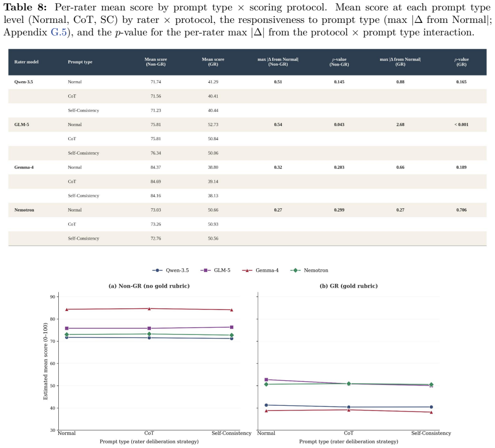Click the Mean score (Non-GR) header

coord(156,62)
